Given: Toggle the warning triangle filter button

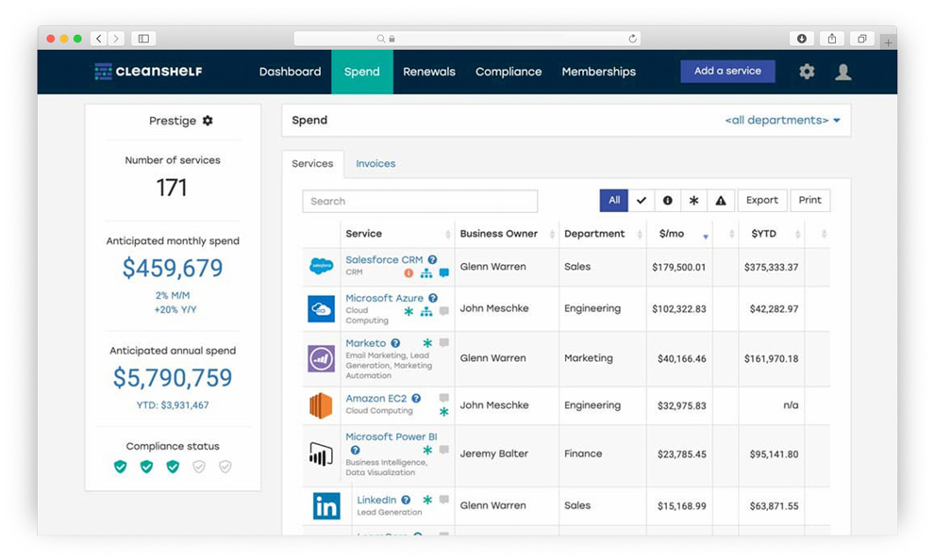Looking at the screenshot, I should point(721,201).
